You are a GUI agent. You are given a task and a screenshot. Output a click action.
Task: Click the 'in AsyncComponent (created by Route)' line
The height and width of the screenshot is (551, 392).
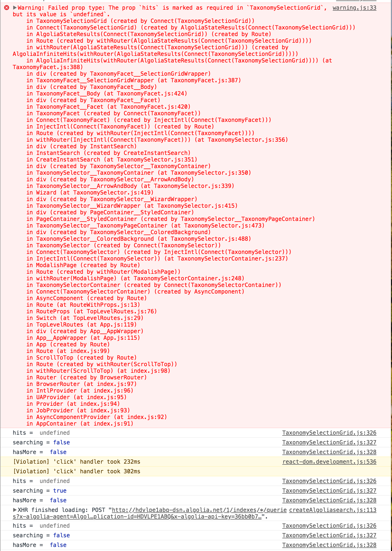[x=87, y=298]
